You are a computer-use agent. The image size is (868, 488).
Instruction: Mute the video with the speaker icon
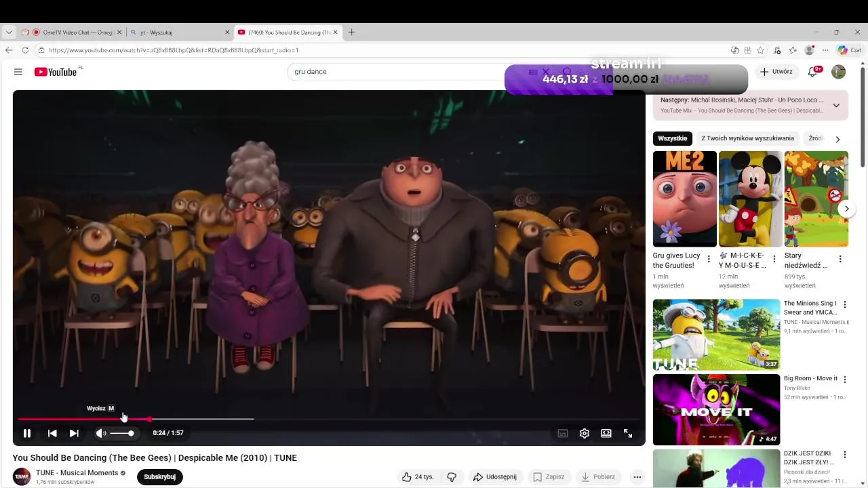pyautogui.click(x=100, y=433)
